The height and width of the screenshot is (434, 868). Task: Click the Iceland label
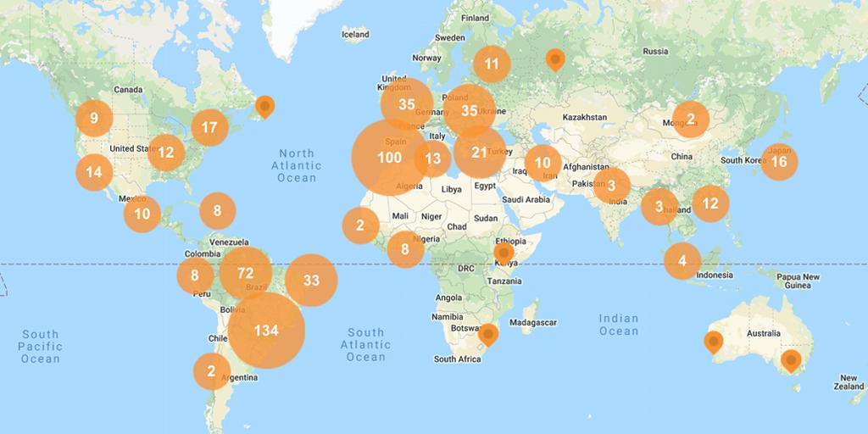355,34
